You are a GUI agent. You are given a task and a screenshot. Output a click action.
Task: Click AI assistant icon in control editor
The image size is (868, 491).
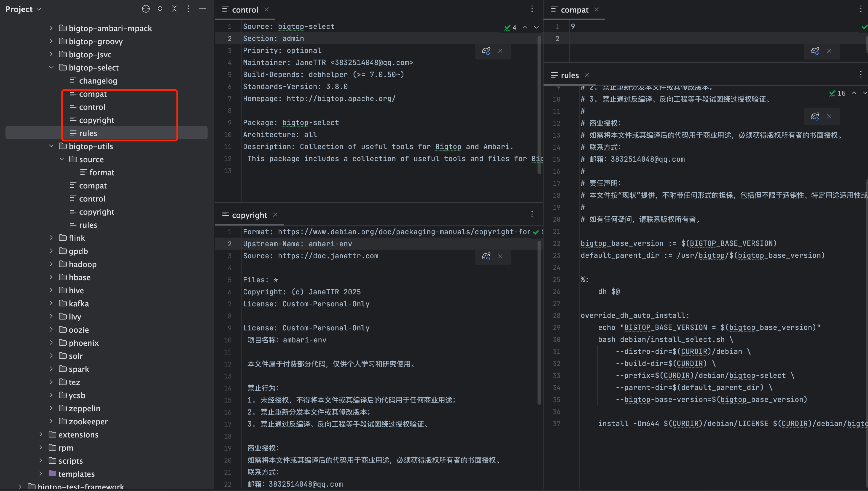[486, 51]
